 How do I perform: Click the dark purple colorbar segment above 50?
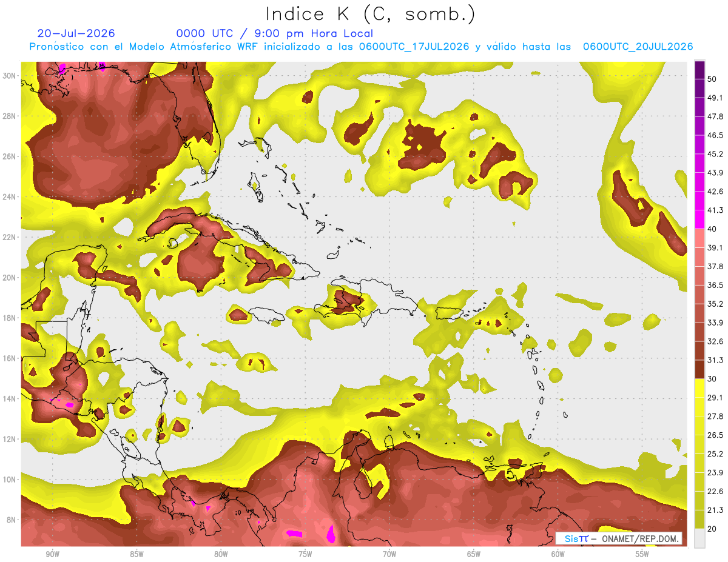point(699,70)
